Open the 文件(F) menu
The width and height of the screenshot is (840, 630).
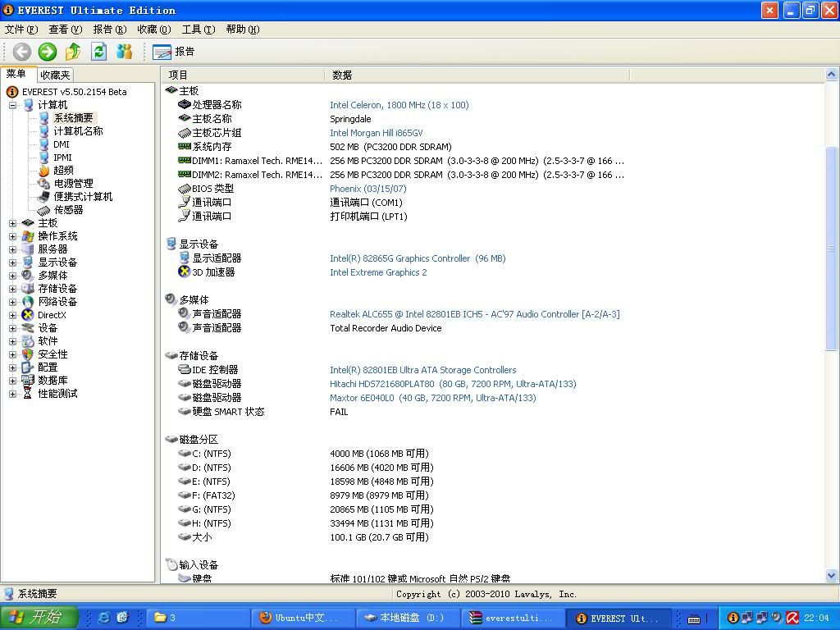pos(21,29)
